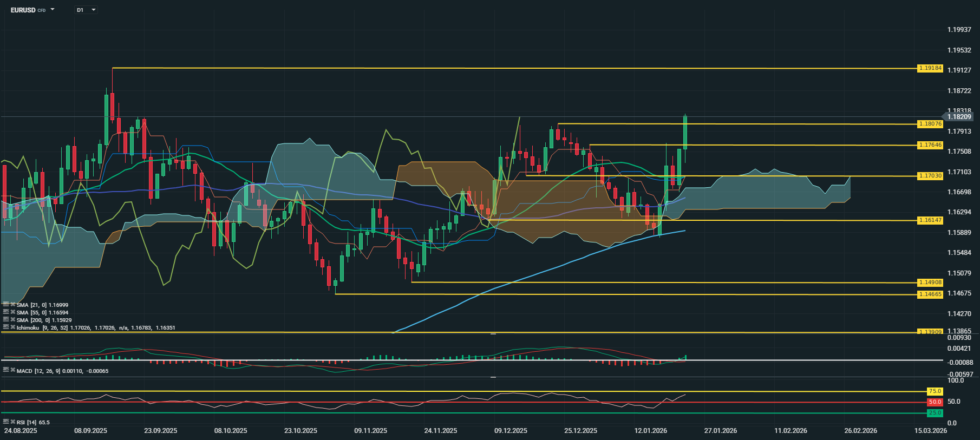Screen dimensions: 980x440
Task: Click the 08.10.2025 date on time axis
Action: 231,431
